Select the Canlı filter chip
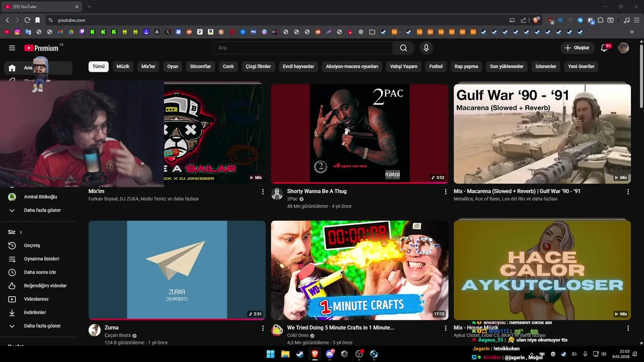The image size is (644, 362). [x=228, y=66]
